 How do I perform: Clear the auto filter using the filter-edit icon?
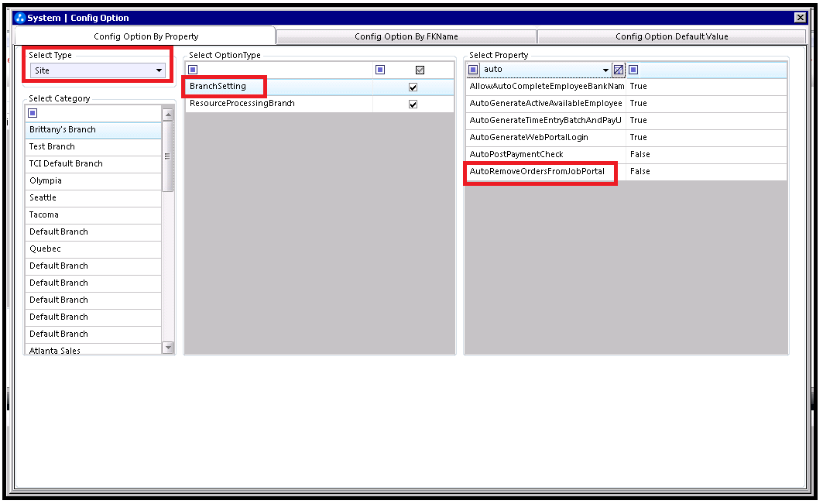point(619,70)
